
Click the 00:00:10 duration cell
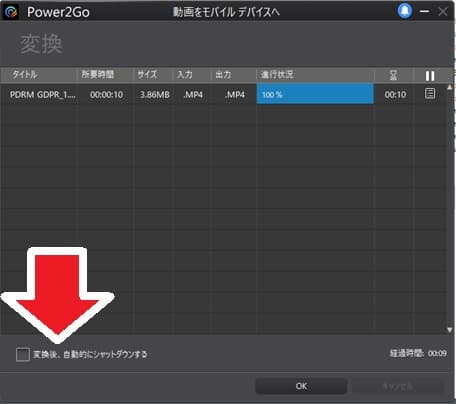click(106, 95)
